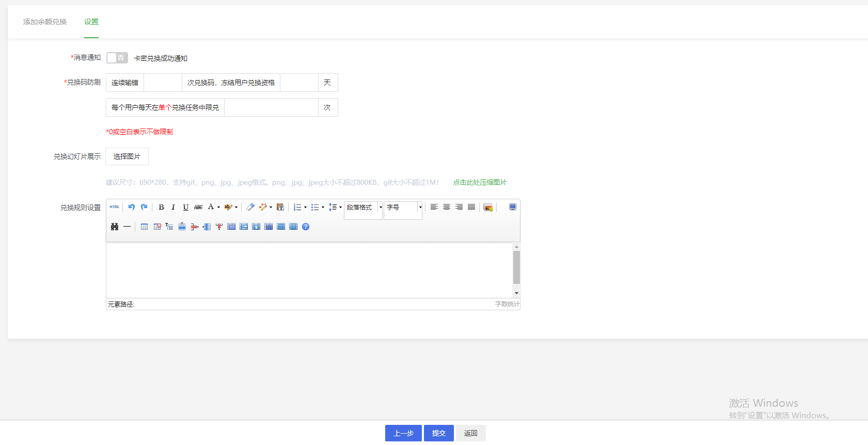868x445 pixels.
Task: Click the HTML source code icon
Action: click(114, 207)
